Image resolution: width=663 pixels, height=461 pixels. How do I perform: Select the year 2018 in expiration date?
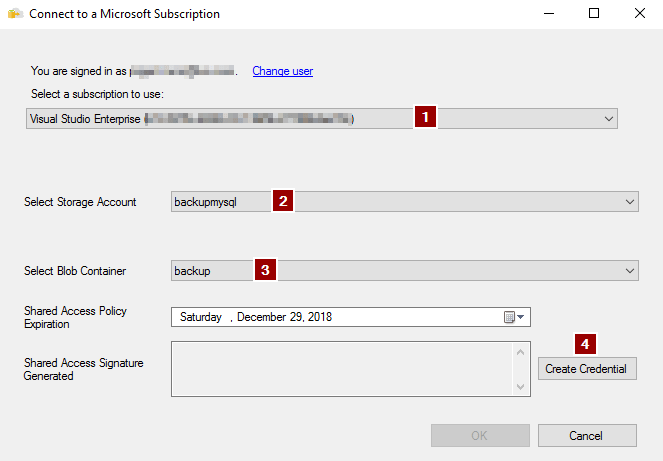pos(320,317)
